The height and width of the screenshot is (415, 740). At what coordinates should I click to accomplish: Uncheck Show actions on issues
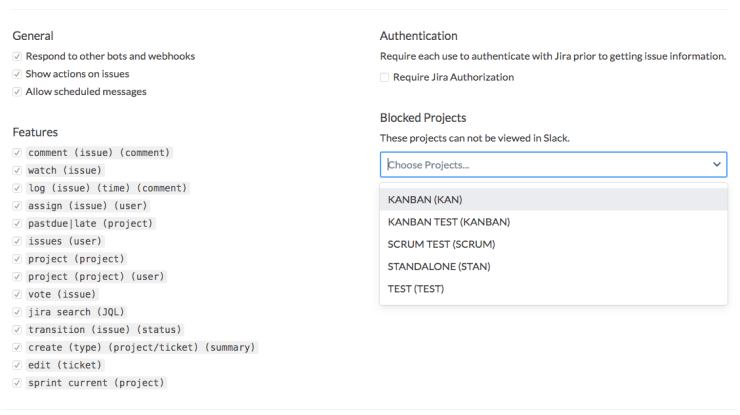pos(17,74)
